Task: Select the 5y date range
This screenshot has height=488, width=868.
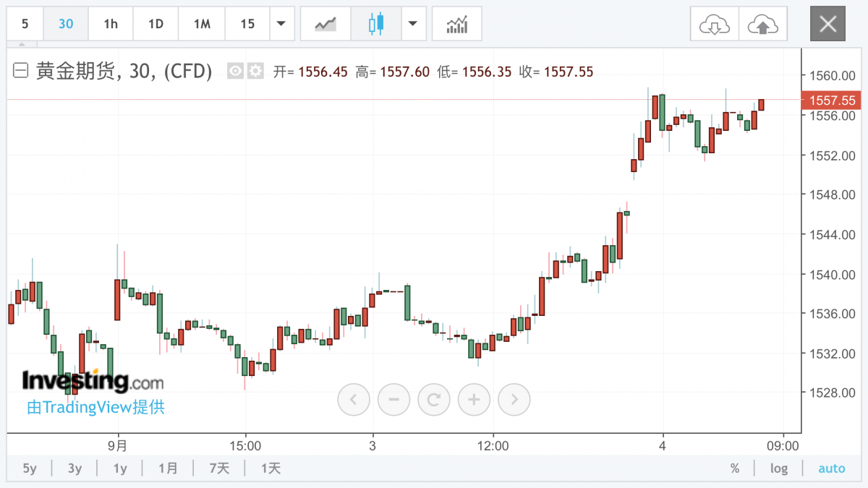Action: 30,468
